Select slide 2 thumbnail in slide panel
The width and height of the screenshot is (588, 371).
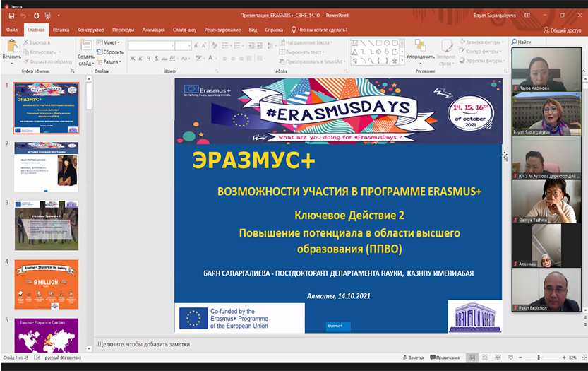pos(47,165)
